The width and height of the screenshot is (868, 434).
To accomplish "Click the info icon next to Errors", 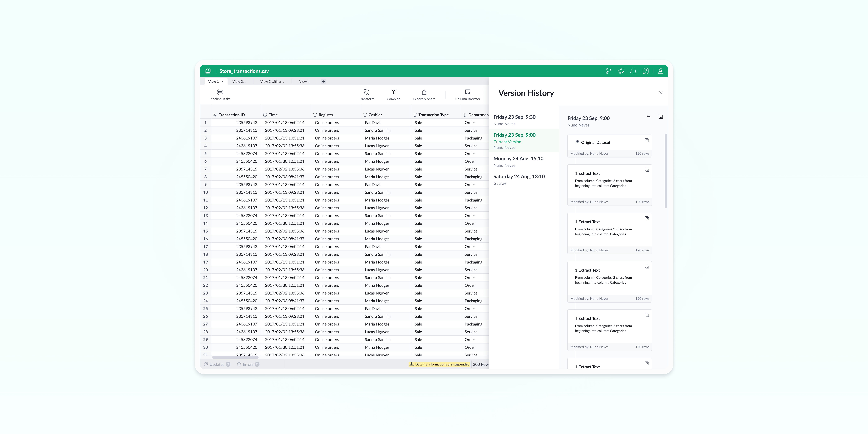I will point(239,364).
